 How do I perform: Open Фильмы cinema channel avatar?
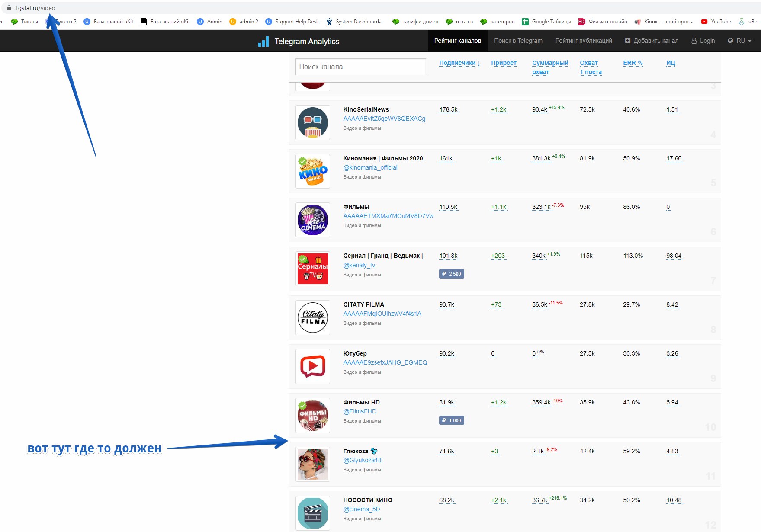313,220
